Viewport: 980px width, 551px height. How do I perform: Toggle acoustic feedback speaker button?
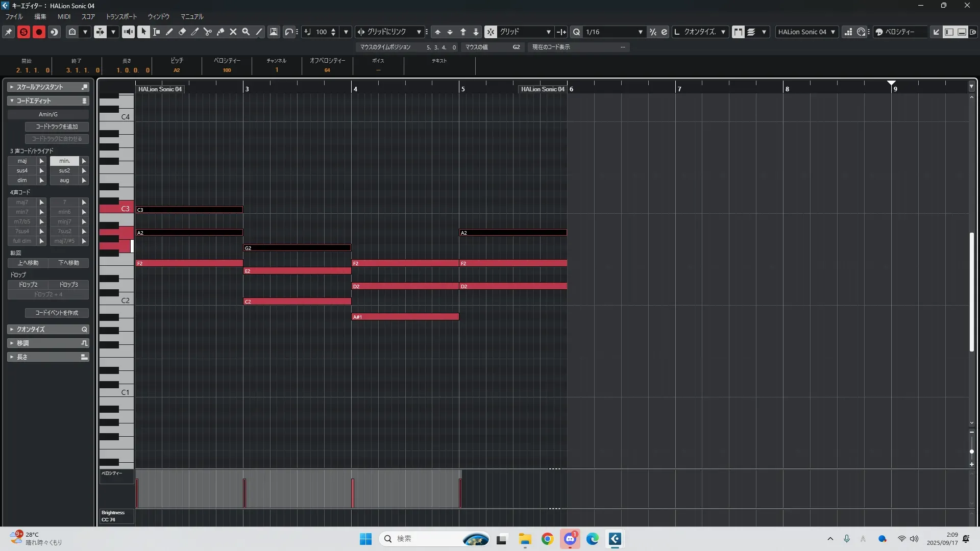click(x=128, y=32)
